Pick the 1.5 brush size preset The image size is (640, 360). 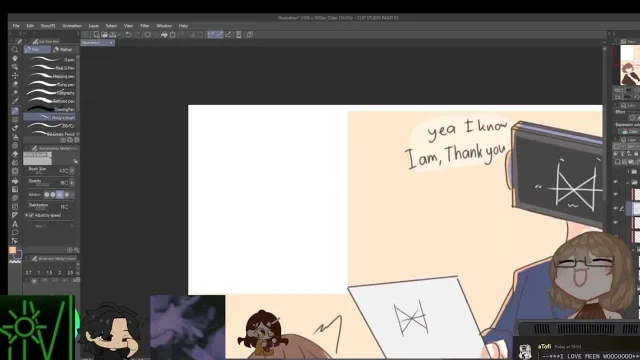click(x=49, y=272)
